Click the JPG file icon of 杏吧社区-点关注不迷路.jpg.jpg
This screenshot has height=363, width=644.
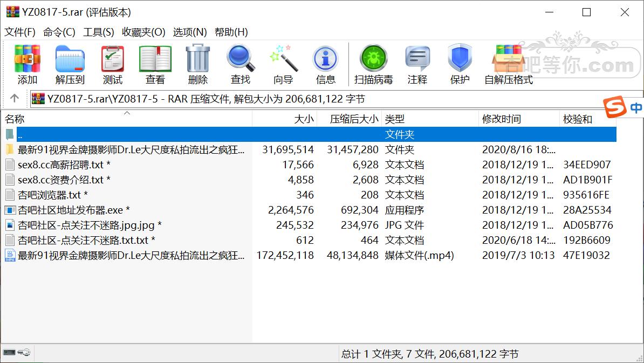[x=10, y=225]
